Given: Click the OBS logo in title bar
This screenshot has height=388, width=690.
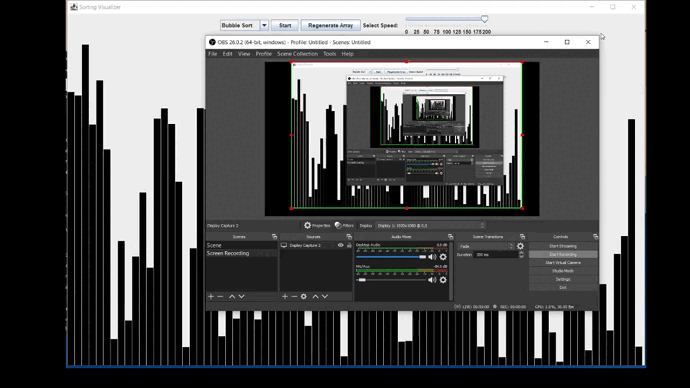Looking at the screenshot, I should click(x=212, y=42).
